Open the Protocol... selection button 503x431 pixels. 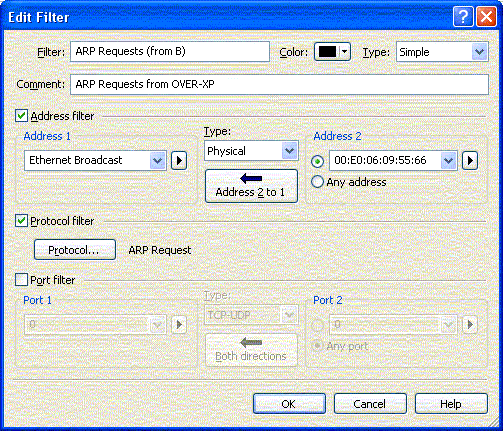click(x=75, y=250)
